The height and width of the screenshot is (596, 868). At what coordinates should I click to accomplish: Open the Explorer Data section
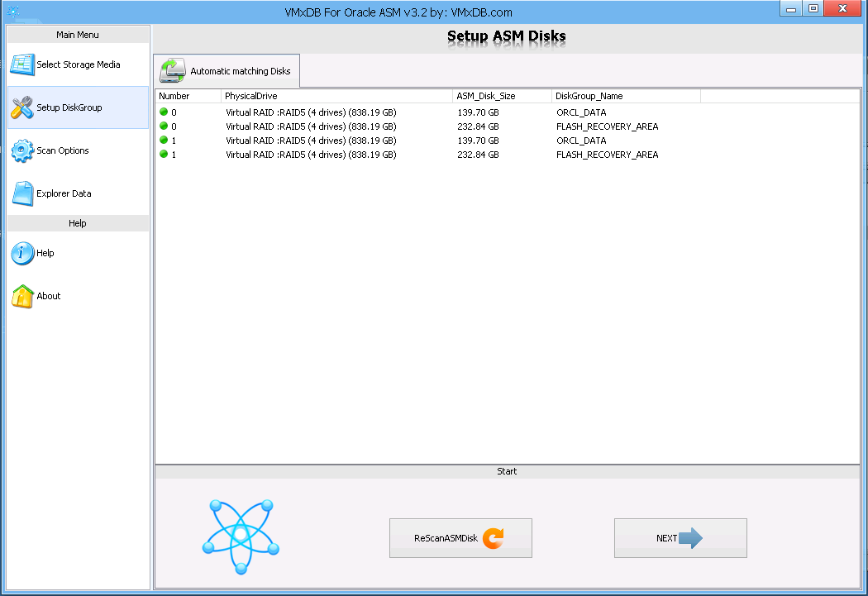tap(78, 193)
